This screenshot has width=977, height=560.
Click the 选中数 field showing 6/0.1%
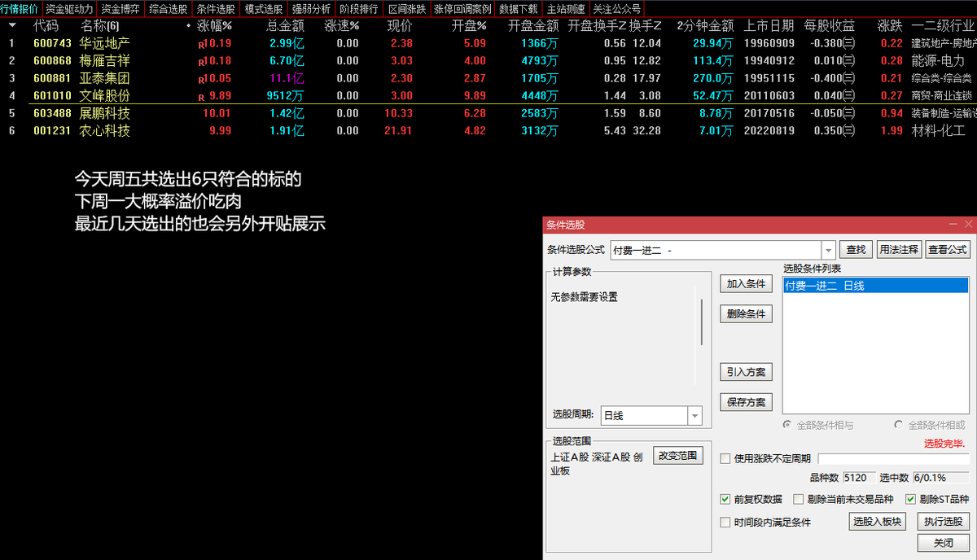tap(941, 478)
